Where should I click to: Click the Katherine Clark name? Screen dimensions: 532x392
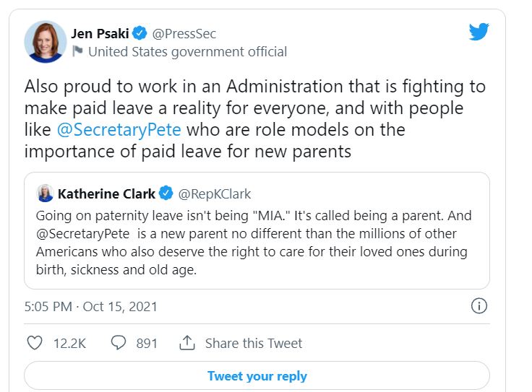click(x=106, y=193)
